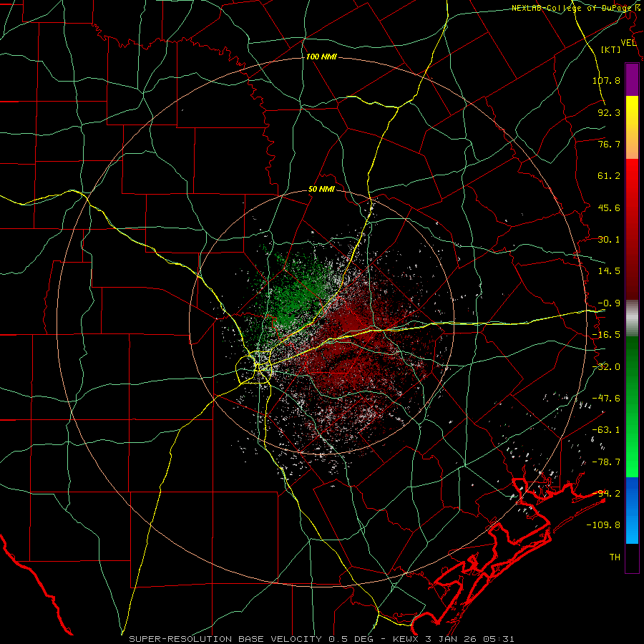The height and width of the screenshot is (644, 644).
Task: Click the -63.1 velocity scale value
Action: (606, 430)
